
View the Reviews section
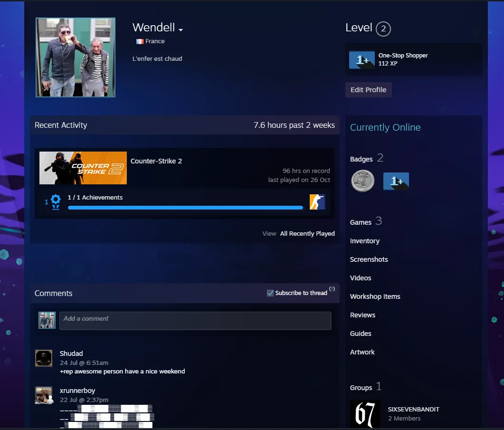click(x=362, y=315)
